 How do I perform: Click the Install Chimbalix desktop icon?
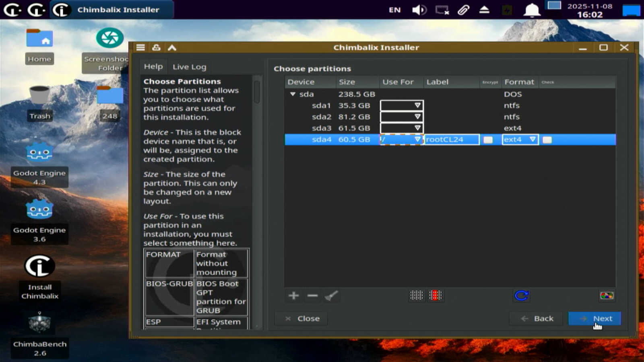(x=39, y=278)
